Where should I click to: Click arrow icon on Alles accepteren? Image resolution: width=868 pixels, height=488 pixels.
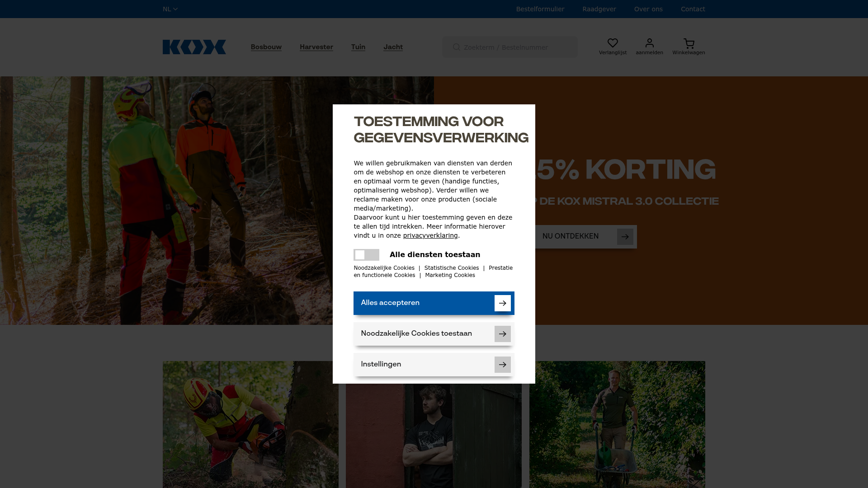pos(502,303)
